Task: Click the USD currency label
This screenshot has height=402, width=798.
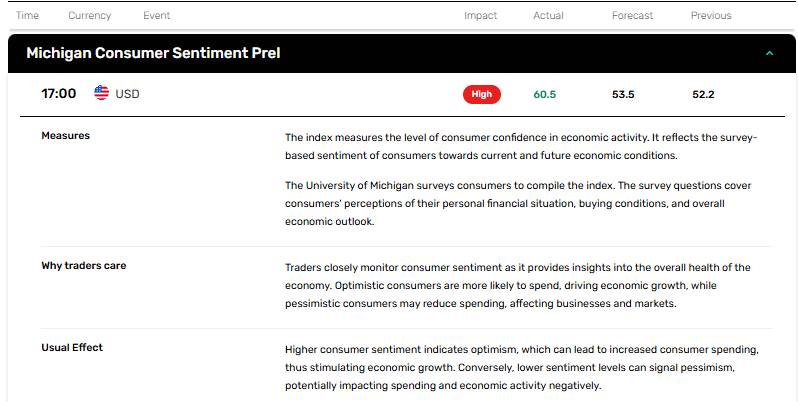Action: pos(127,94)
